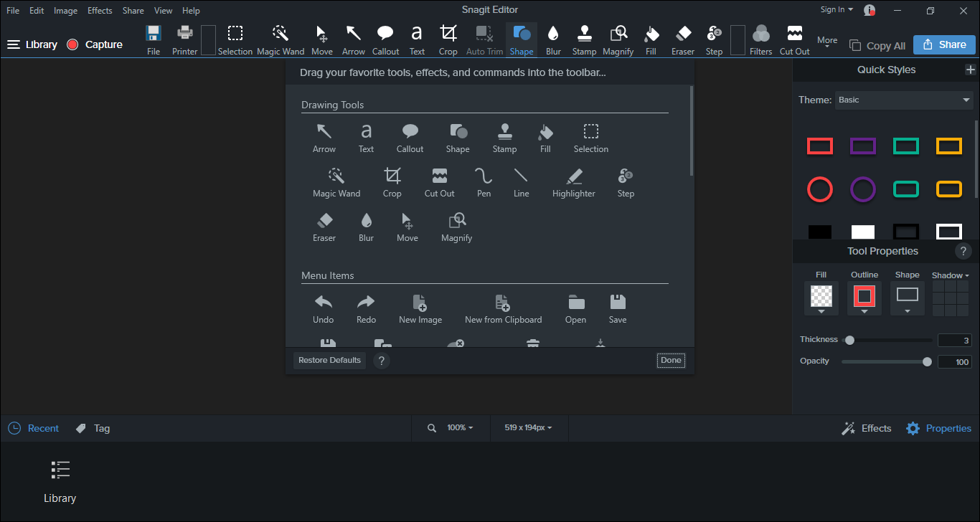The image size is (980, 522).
Task: Choose the Stamp tool from the toolbar
Action: coord(584,40)
